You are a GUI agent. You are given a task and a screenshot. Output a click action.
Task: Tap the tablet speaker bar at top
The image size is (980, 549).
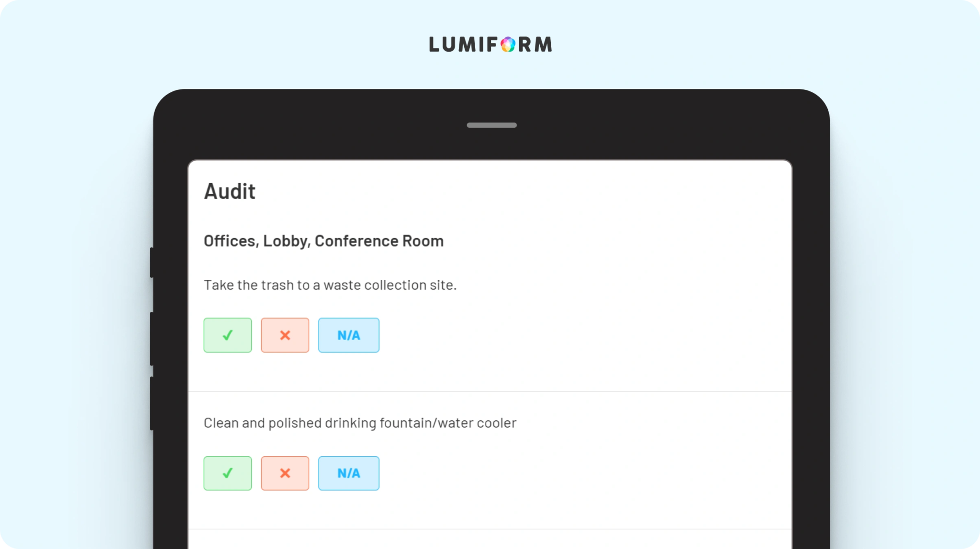tap(491, 125)
